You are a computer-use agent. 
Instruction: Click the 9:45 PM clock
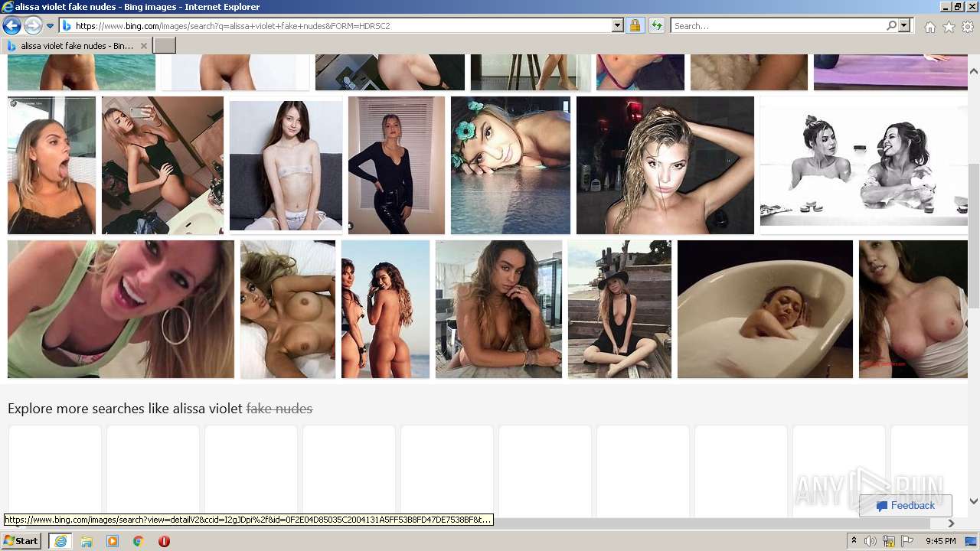pos(941,541)
